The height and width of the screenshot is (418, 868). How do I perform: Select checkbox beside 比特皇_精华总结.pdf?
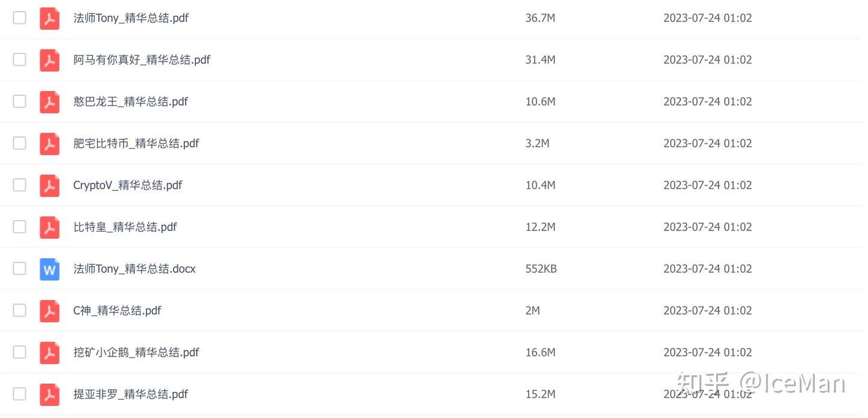[20, 227]
